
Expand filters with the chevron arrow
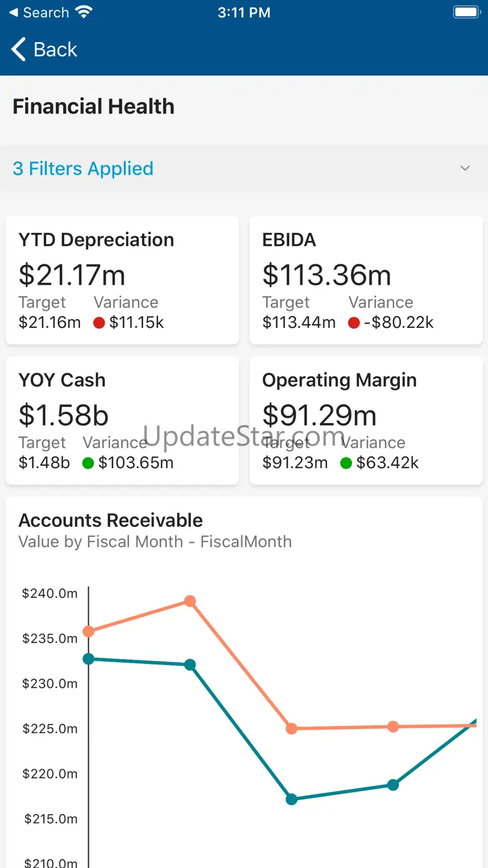465,168
